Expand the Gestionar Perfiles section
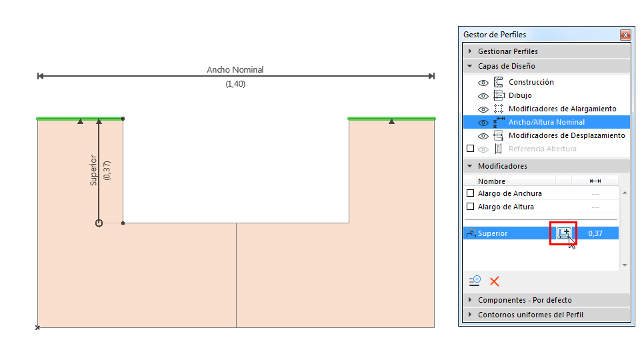Screen dimensions: 644x356 547,51
